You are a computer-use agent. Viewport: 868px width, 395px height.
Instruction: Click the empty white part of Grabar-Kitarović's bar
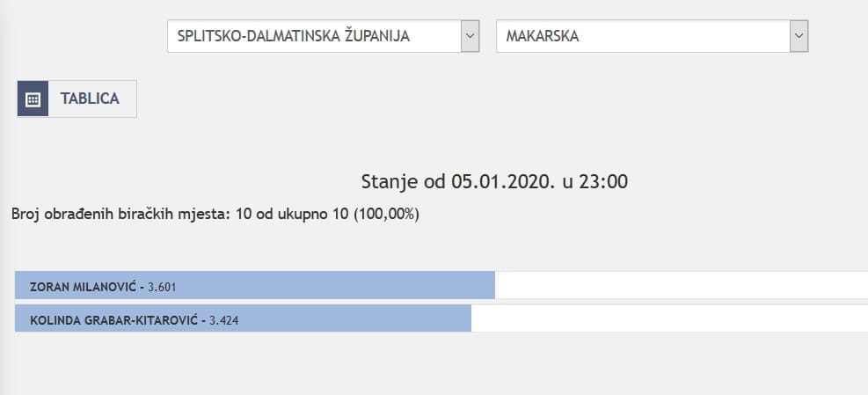[x=668, y=318]
